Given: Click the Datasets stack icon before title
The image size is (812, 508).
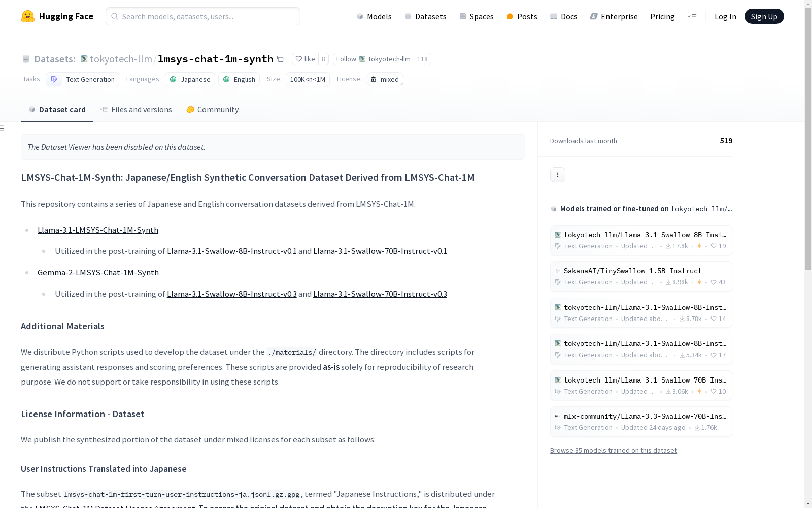Looking at the screenshot, I should click(26, 59).
